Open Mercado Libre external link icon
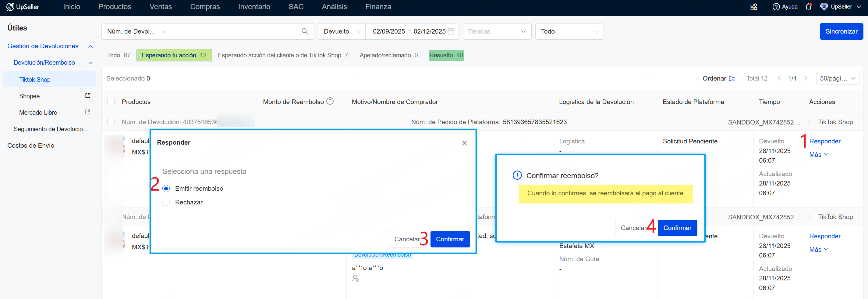868x299 pixels. coord(88,112)
